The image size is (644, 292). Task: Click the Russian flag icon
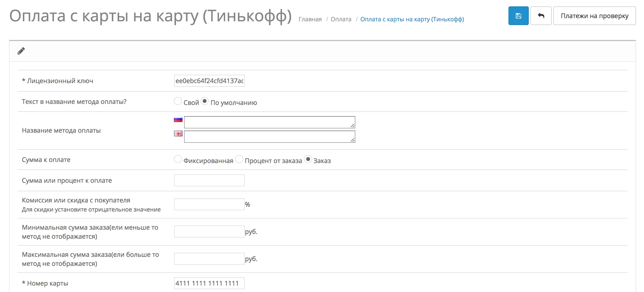(178, 120)
